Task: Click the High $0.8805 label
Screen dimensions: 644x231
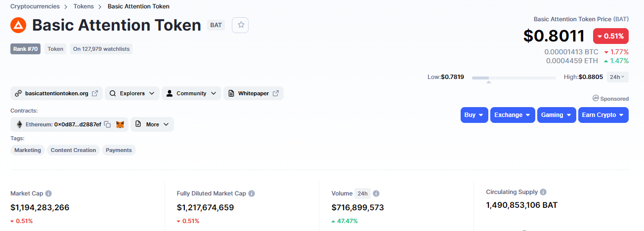Action: click(584, 77)
